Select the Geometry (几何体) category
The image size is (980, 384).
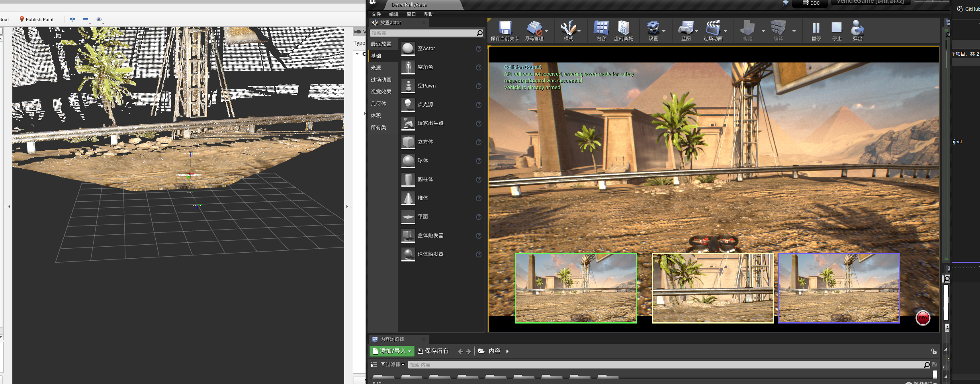tap(378, 103)
